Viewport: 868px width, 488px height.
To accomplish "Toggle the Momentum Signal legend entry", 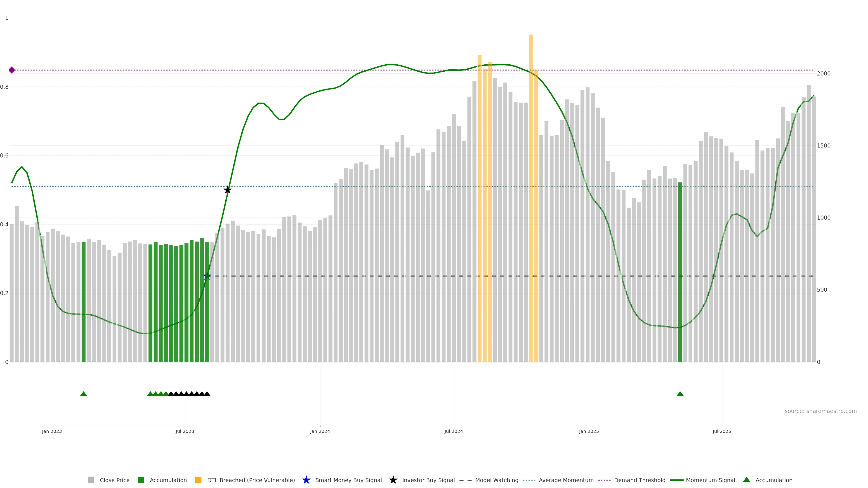I will 710,480.
